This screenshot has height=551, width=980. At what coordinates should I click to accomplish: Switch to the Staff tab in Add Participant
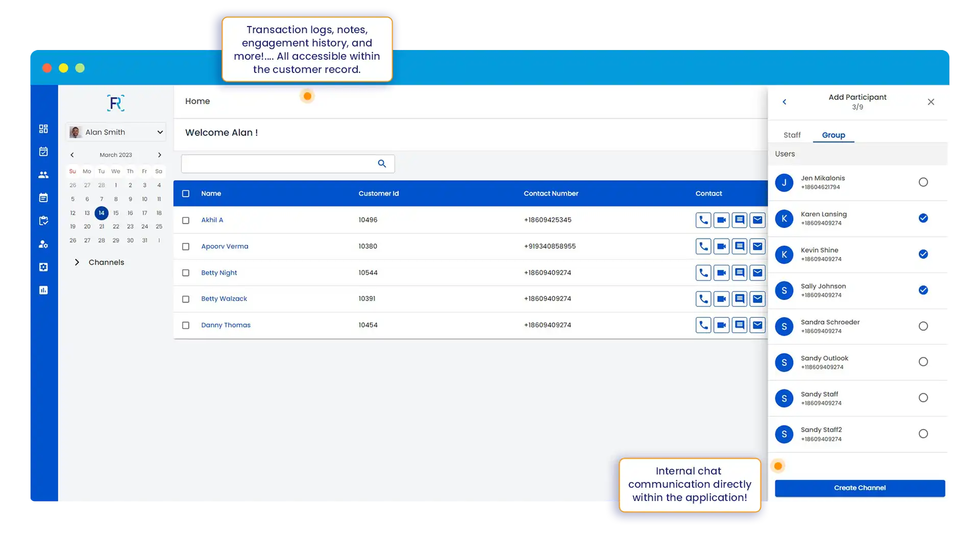792,135
